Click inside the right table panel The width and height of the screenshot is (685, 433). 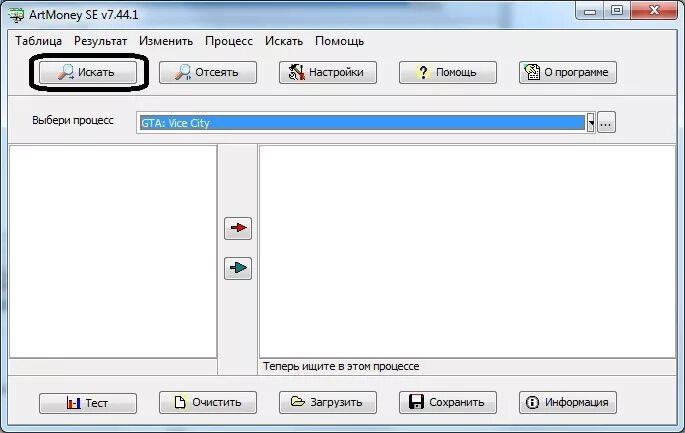click(x=467, y=251)
